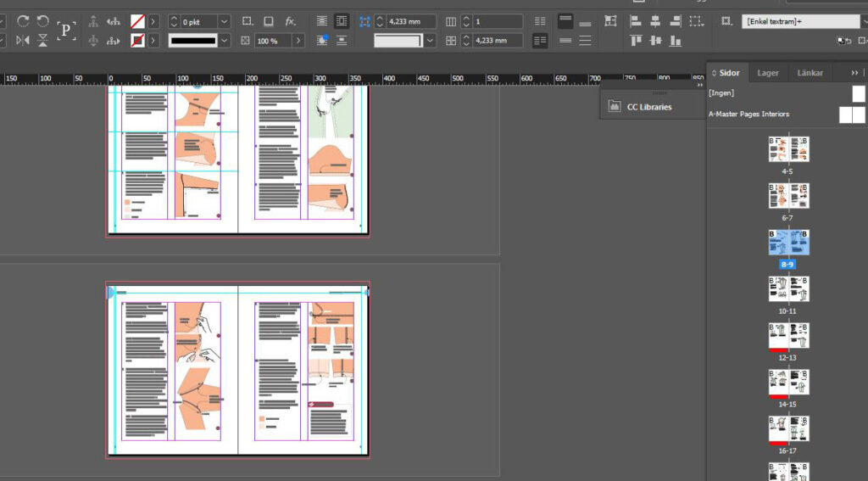Click the align left edges icon
Viewport: 868px width, 481px height.
636,21
